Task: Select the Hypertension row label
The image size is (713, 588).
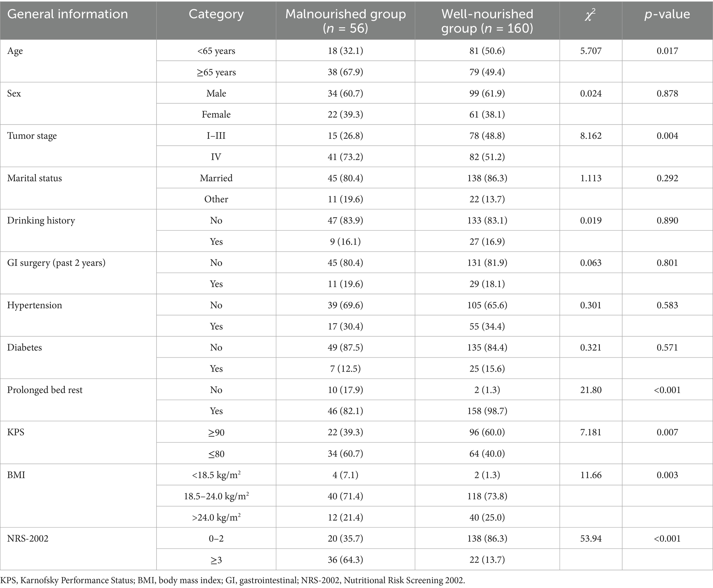Action: pyautogui.click(x=34, y=305)
